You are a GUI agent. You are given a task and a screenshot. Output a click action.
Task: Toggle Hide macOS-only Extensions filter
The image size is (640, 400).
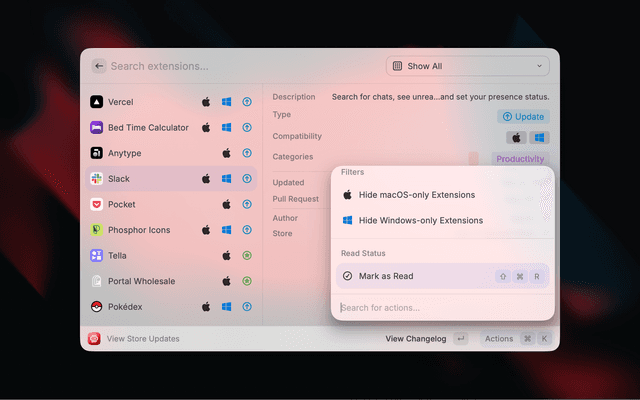tap(416, 195)
